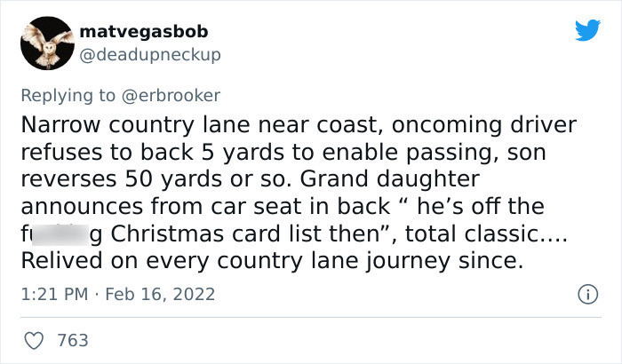Image resolution: width=622 pixels, height=364 pixels.
Task: Click the @deadupneckup handle
Action: tap(150, 54)
